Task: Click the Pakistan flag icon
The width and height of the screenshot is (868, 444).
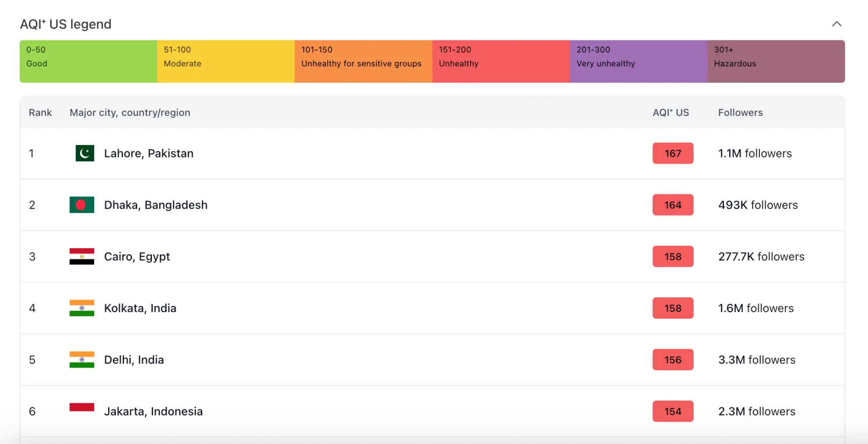Action: coord(85,153)
